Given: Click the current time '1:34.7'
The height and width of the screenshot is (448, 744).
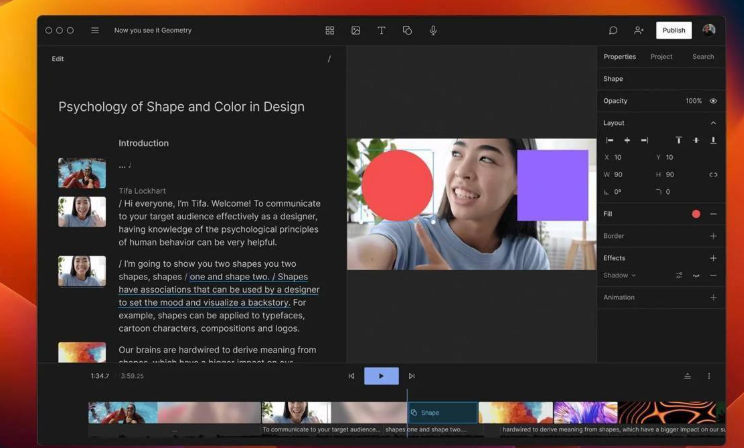Looking at the screenshot, I should coord(100,376).
